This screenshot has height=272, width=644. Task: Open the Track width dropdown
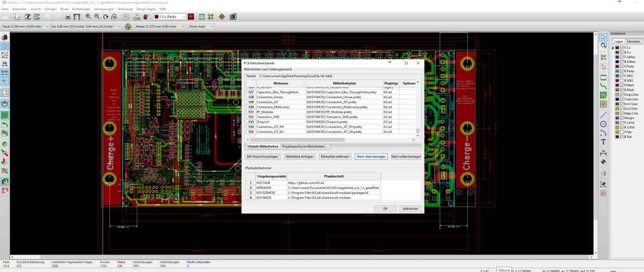25,26
